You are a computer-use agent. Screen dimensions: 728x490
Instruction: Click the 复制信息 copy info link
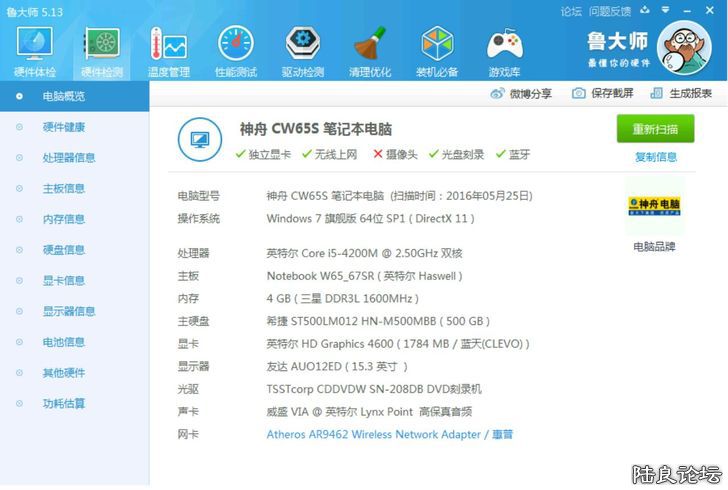point(655,157)
